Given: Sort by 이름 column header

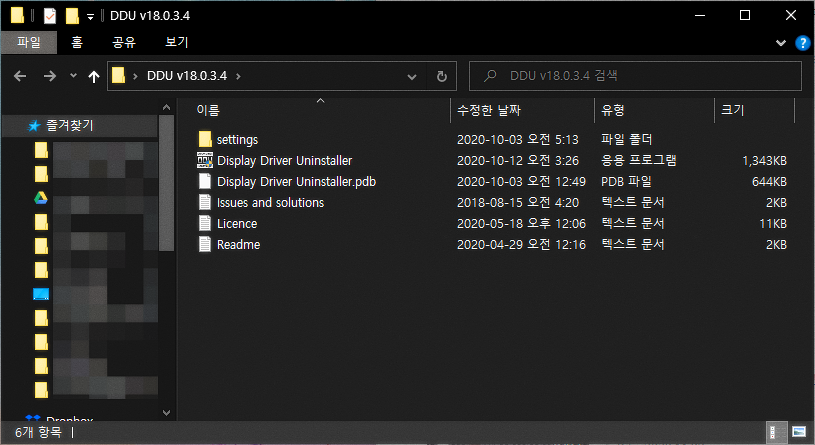Looking at the screenshot, I should click(208, 110).
